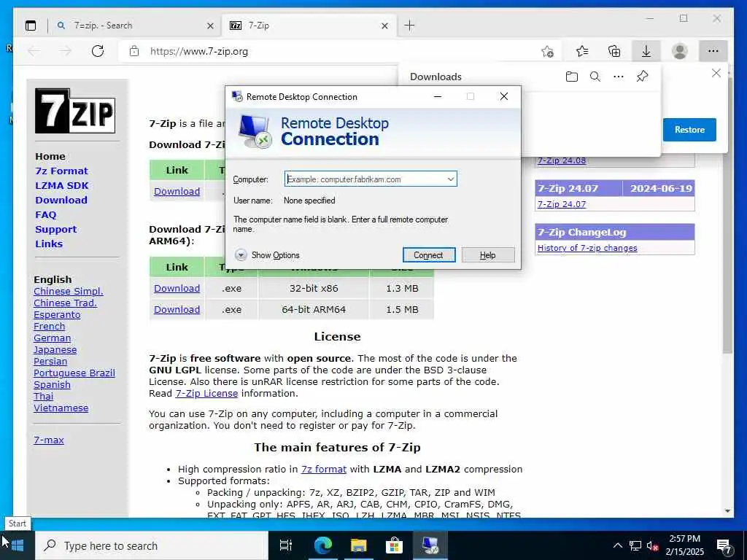Open more options in Downloads panel
The width and height of the screenshot is (747, 560).
(619, 77)
